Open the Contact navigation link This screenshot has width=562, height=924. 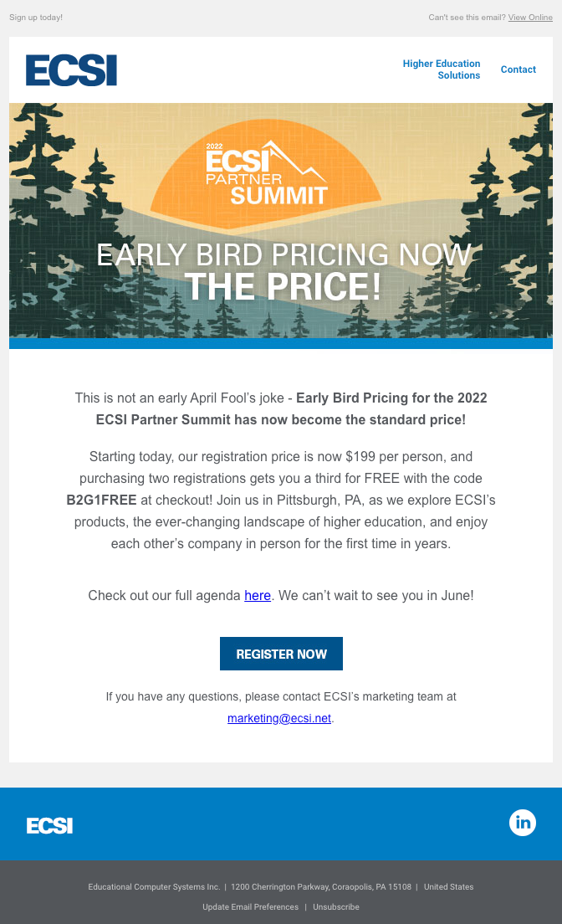(518, 69)
